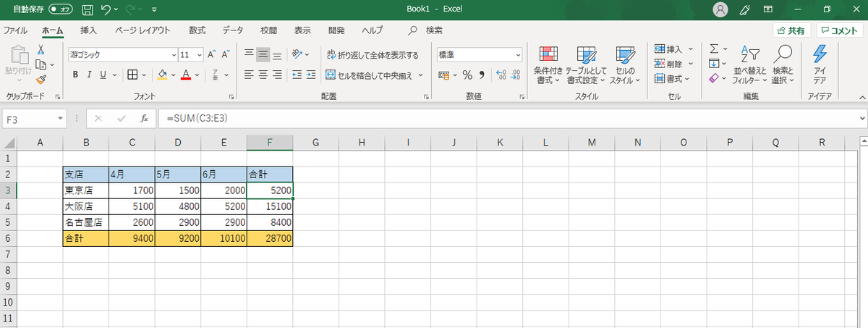
Task: Toggle middle vertical alignment
Action: (263, 54)
